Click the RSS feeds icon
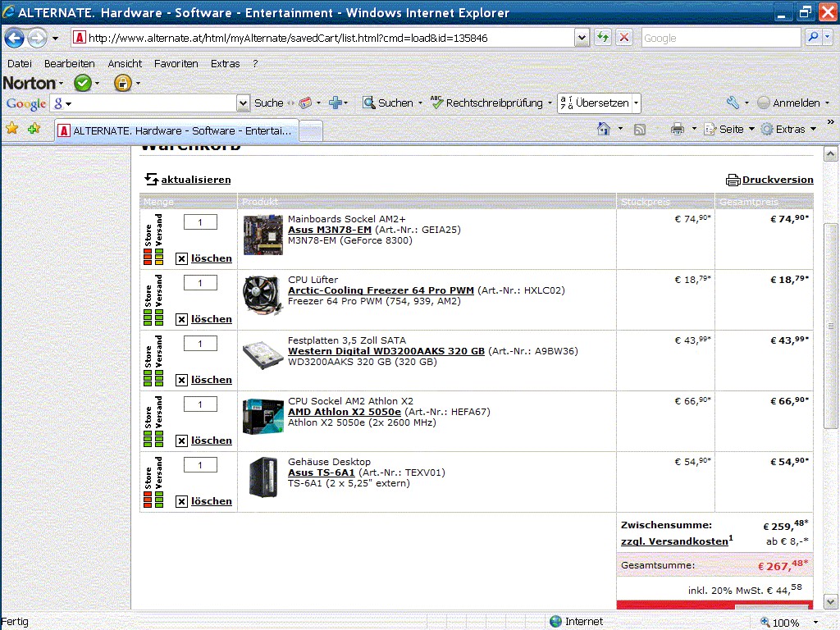 (x=640, y=130)
